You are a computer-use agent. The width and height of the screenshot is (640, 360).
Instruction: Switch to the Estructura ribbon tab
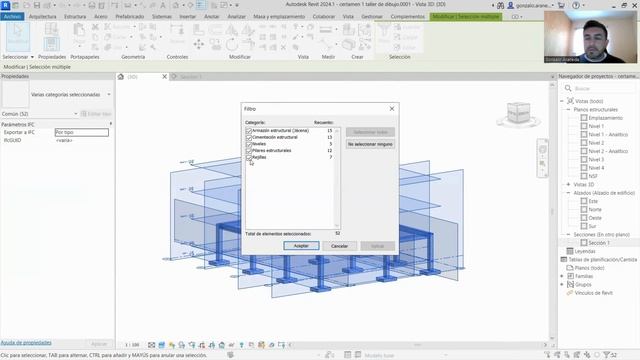75,17
